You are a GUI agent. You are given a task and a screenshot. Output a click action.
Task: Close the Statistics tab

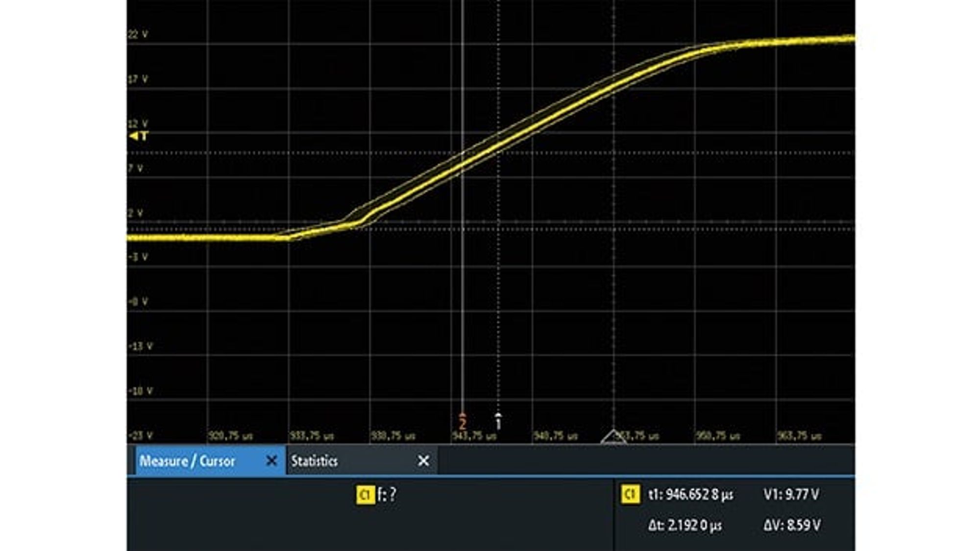click(x=423, y=460)
